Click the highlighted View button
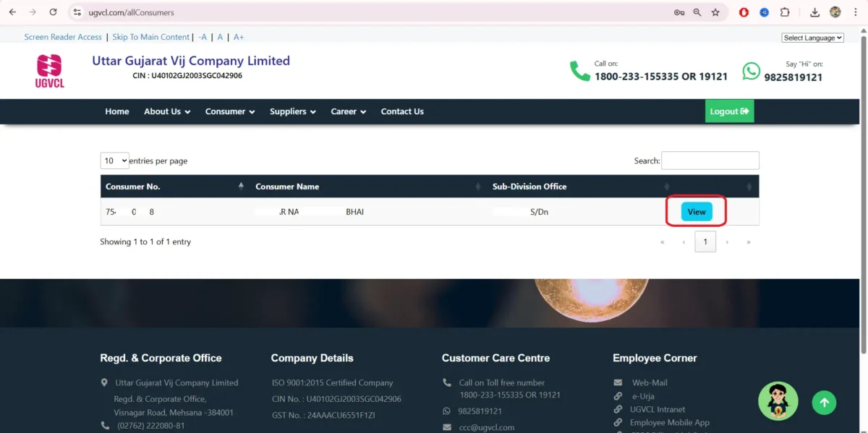Image resolution: width=868 pixels, height=433 pixels. point(696,211)
